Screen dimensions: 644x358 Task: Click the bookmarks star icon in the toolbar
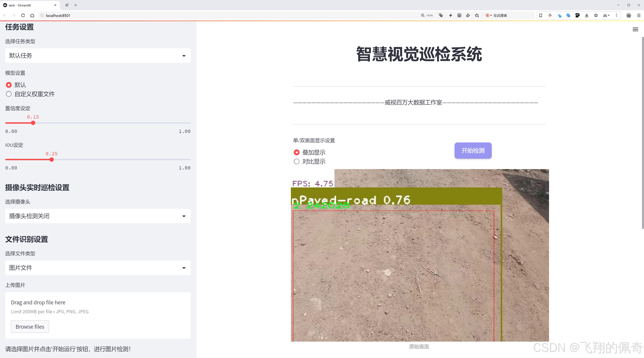pos(596,15)
